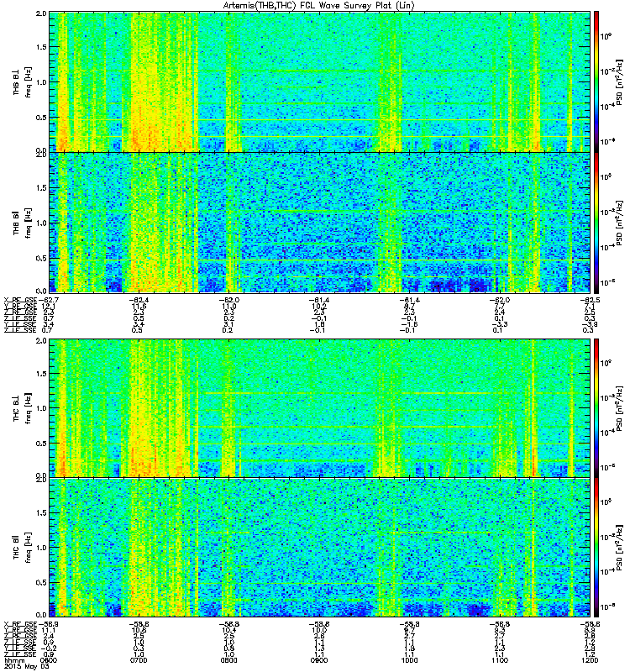Image resolution: width=630 pixels, height=672 pixels.
Task: Click the THC B-parallel panel color bar
Action: pos(596,548)
